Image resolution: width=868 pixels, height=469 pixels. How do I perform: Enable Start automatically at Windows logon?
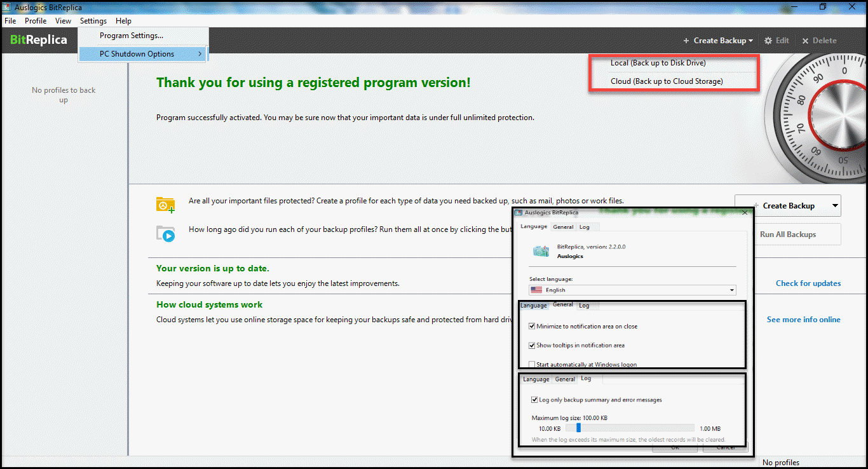coord(532,364)
